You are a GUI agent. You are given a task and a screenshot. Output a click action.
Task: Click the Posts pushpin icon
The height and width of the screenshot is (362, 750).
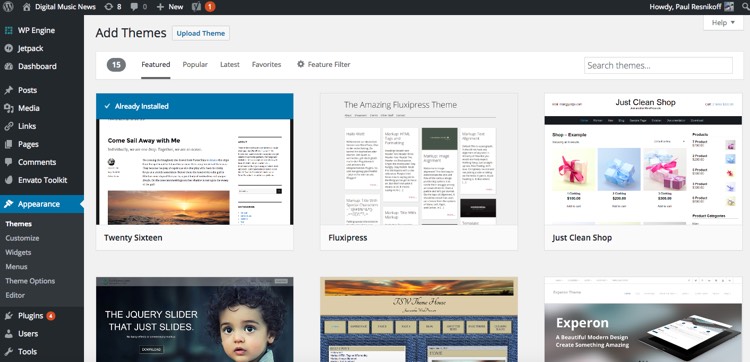coord(8,90)
